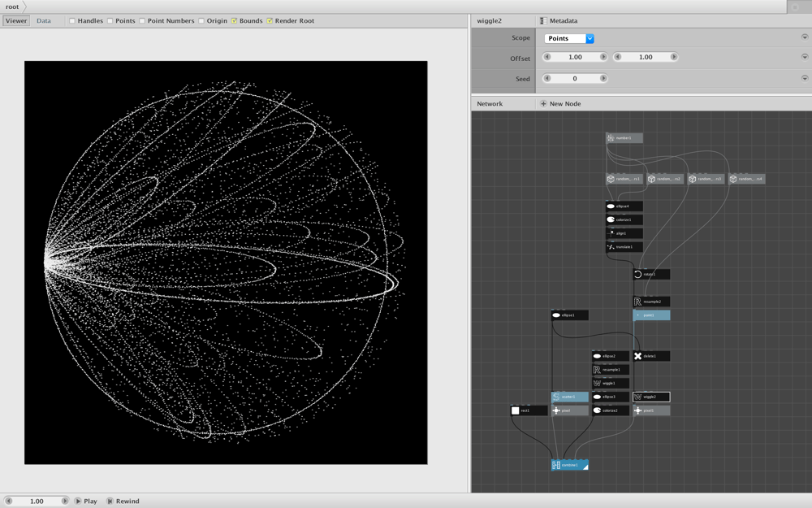812x508 pixels.
Task: Open the Offset row options arrow
Action: pos(804,57)
